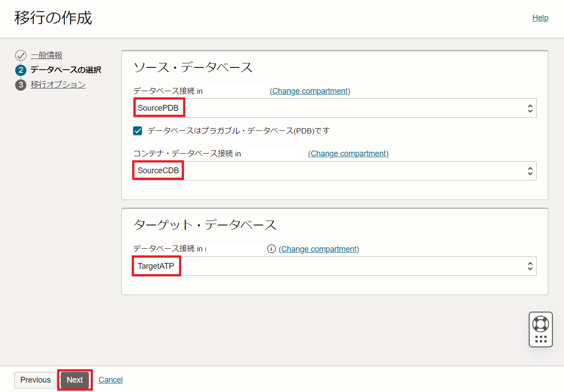This screenshot has width=564, height=392.
Task: Select the データベースの選択 step label
Action: [x=66, y=70]
